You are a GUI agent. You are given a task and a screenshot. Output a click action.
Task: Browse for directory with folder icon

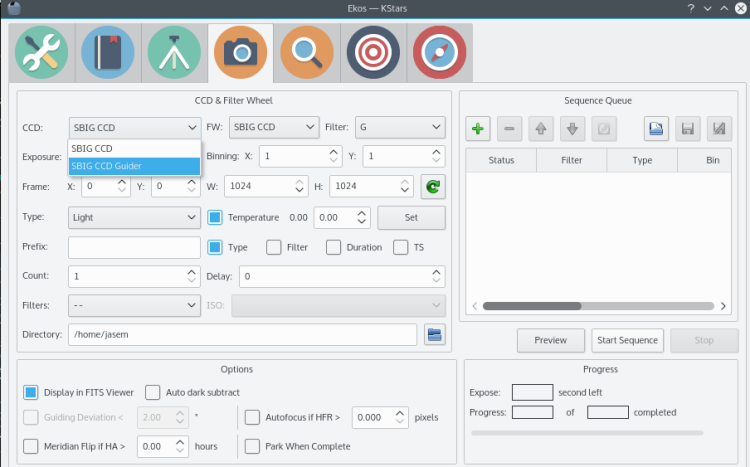point(435,334)
